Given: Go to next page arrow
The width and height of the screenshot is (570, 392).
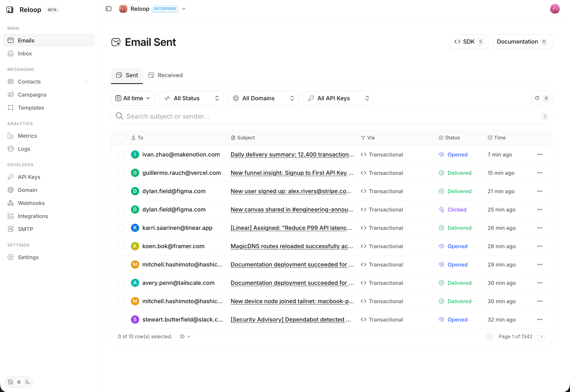Looking at the screenshot, I should 541,337.
